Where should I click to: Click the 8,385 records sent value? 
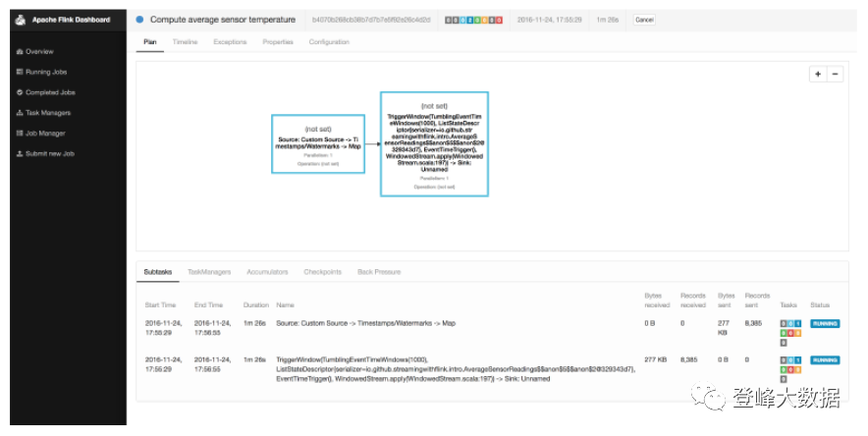753,323
